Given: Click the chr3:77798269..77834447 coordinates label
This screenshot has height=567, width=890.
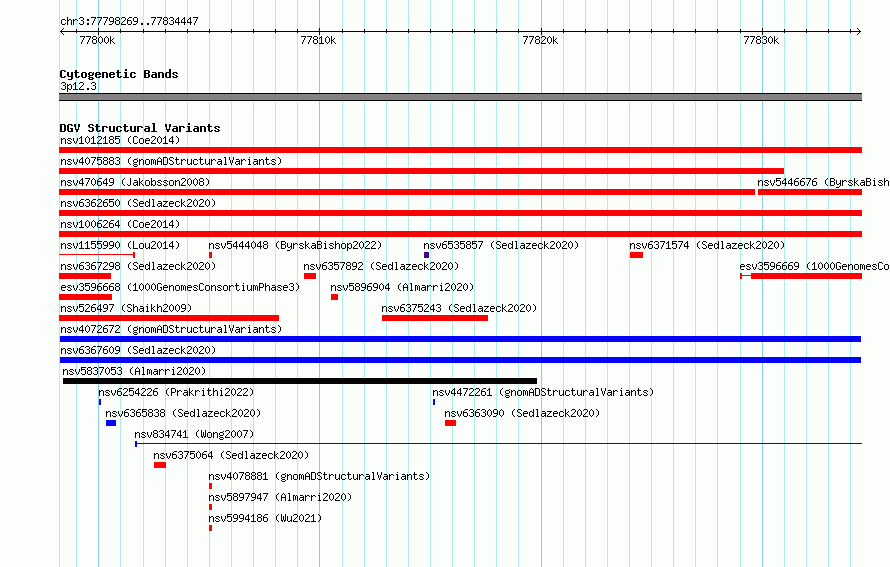Looking at the screenshot, I should [x=129, y=21].
